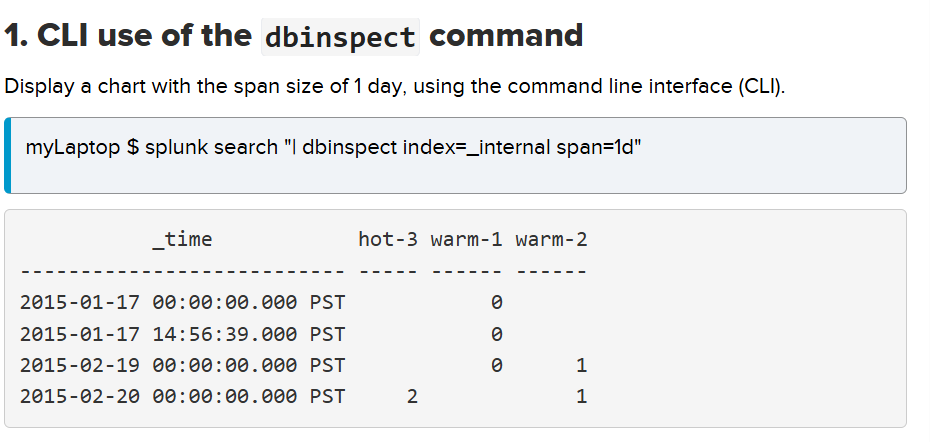This screenshot has width=937, height=442.
Task: Click the description sentence about span size
Action: tap(395, 86)
